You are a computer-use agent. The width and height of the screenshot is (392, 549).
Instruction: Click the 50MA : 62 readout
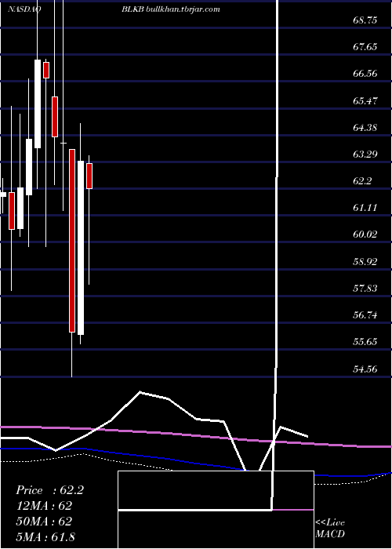pos(44,522)
